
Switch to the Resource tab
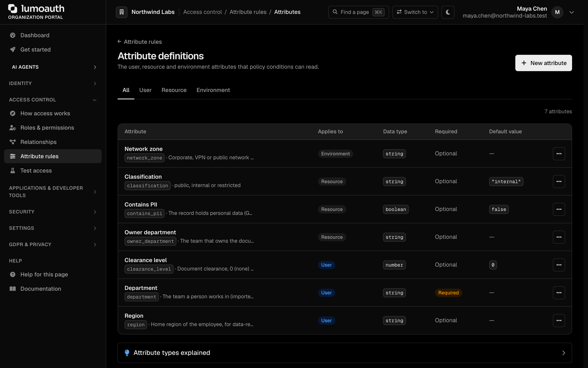[x=174, y=90]
